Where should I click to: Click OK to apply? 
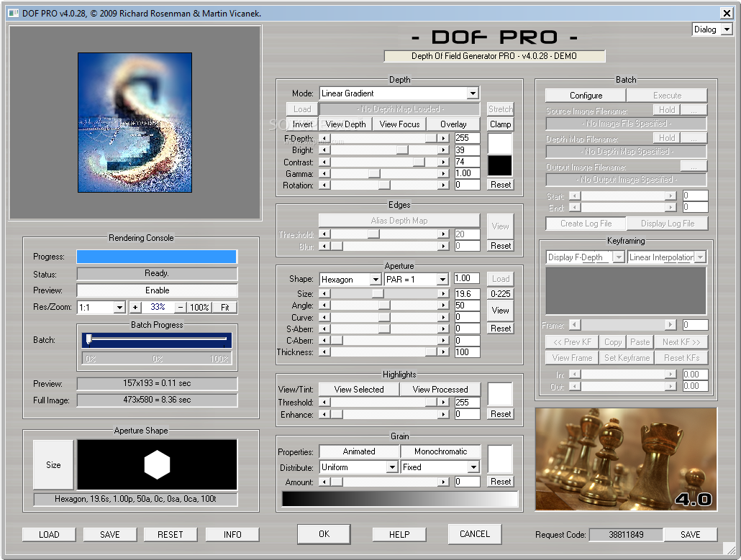[324, 534]
